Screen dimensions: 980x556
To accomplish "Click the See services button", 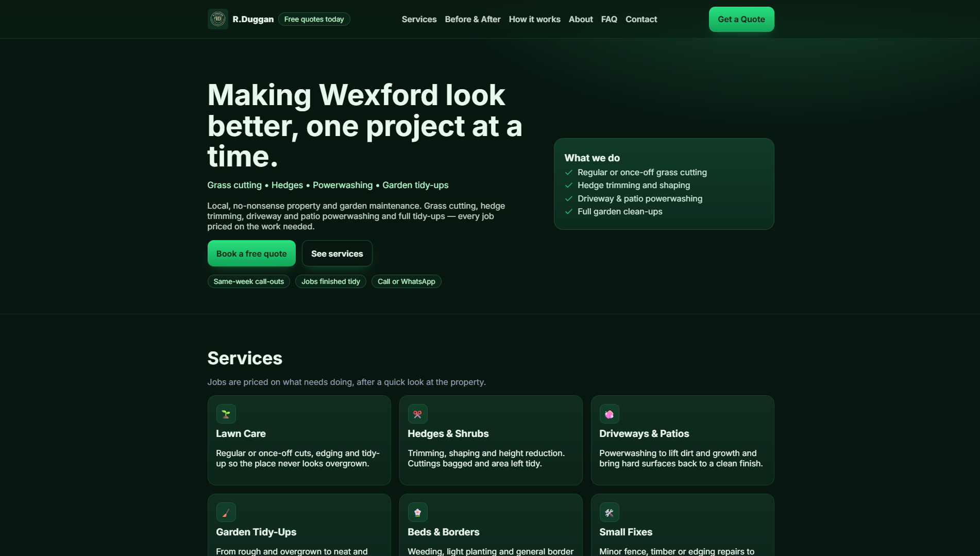I will [x=337, y=253].
